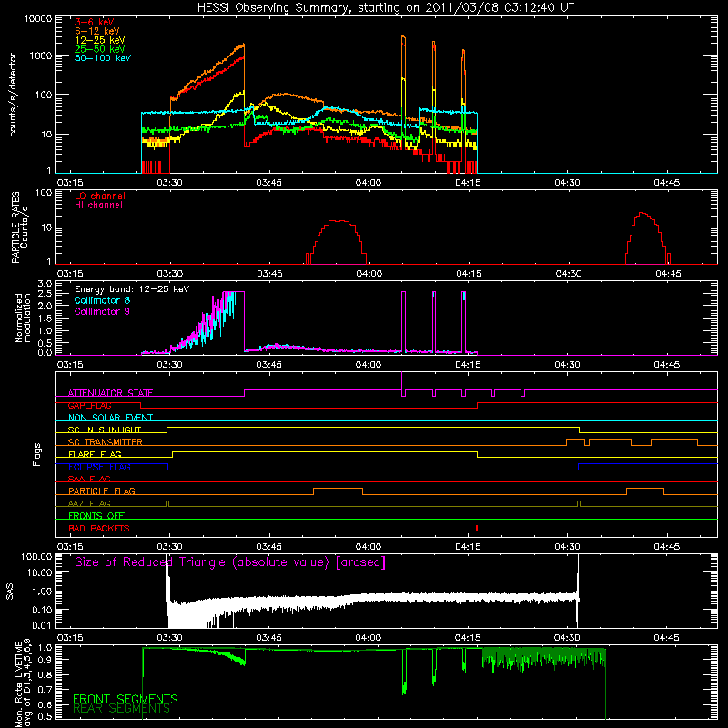The image size is (728, 728).
Task: Click the first red hump in particle rates
Action: point(337,242)
